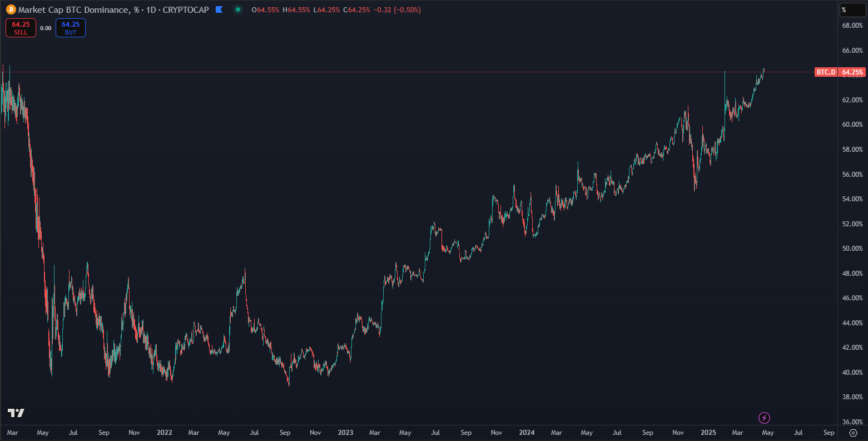The width and height of the screenshot is (868, 441).
Task: Click the 0.00 spread value
Action: (x=46, y=28)
